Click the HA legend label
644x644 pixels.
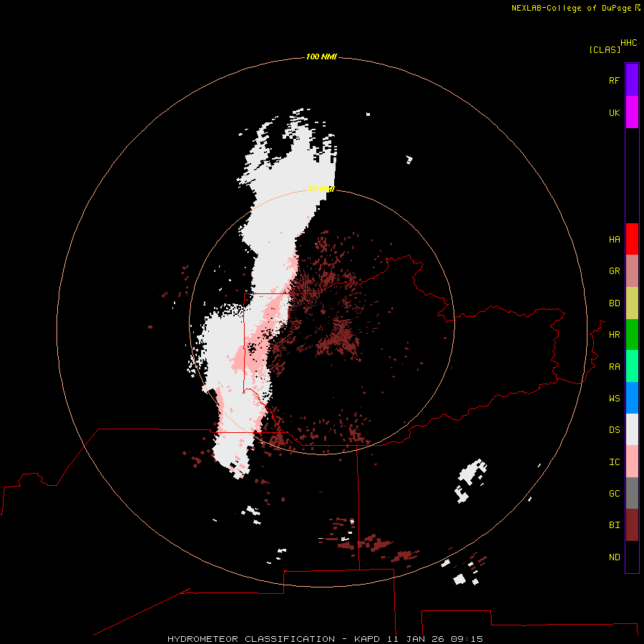coord(614,240)
